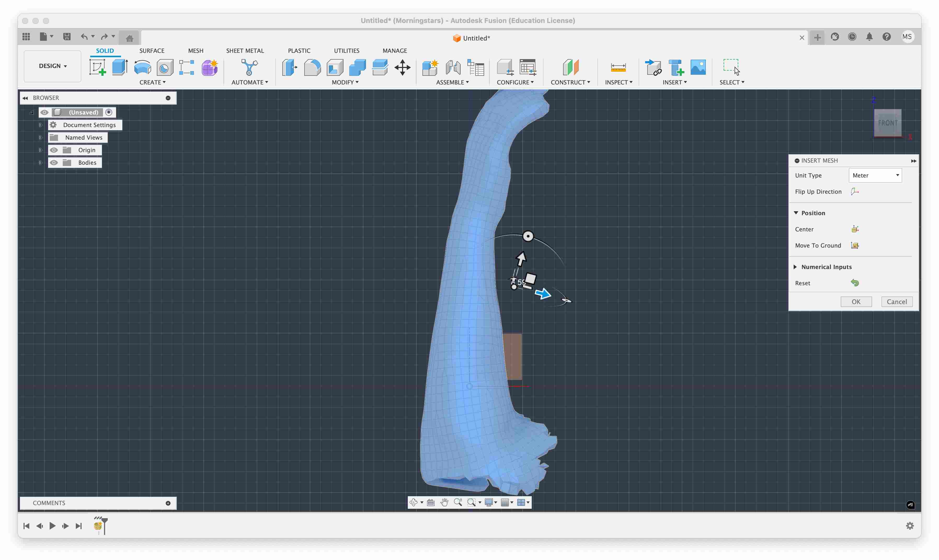This screenshot has height=560, width=939.
Task: Click the Job Status clock icon
Action: click(852, 37)
